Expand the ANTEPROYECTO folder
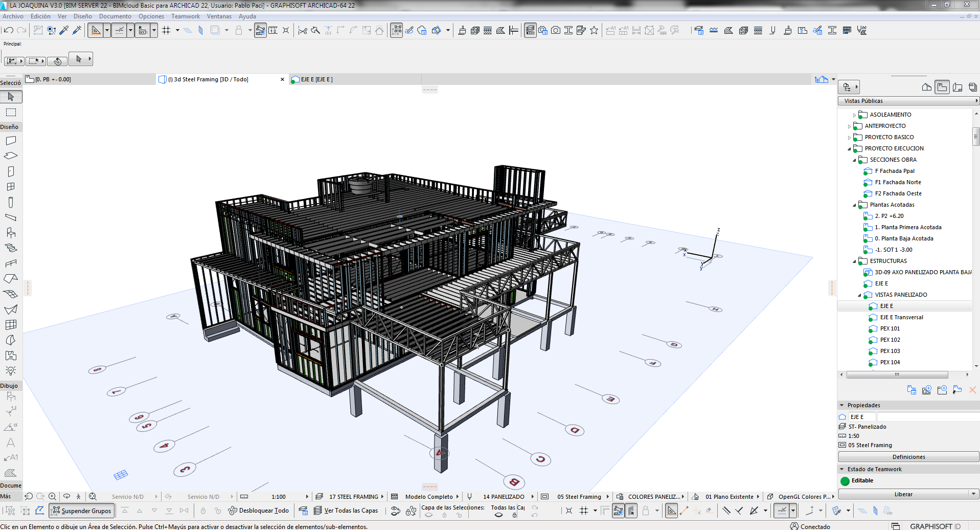This screenshot has height=530, width=980. click(x=849, y=126)
